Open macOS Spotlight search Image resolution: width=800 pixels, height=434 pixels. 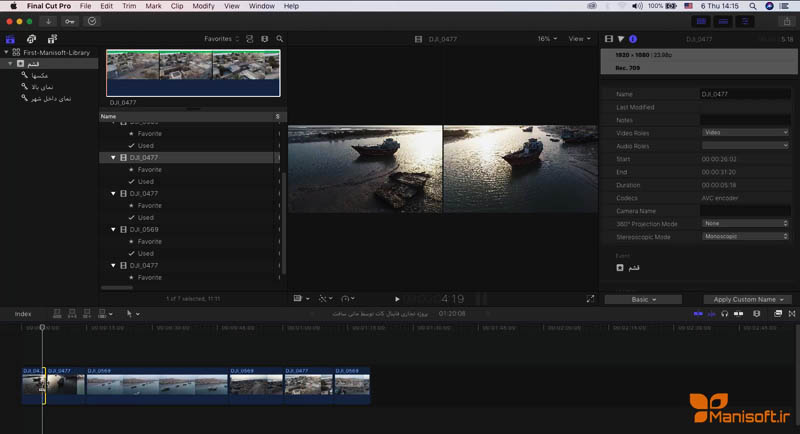[x=753, y=6]
